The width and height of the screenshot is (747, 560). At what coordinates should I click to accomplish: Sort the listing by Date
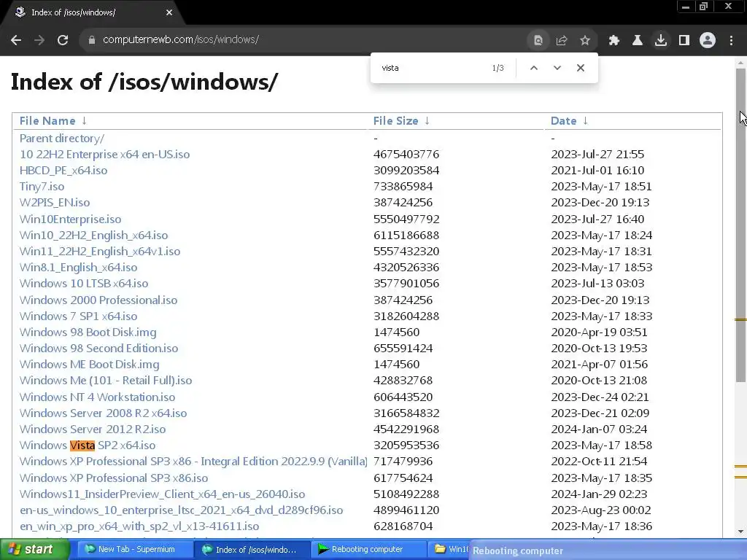pos(564,121)
